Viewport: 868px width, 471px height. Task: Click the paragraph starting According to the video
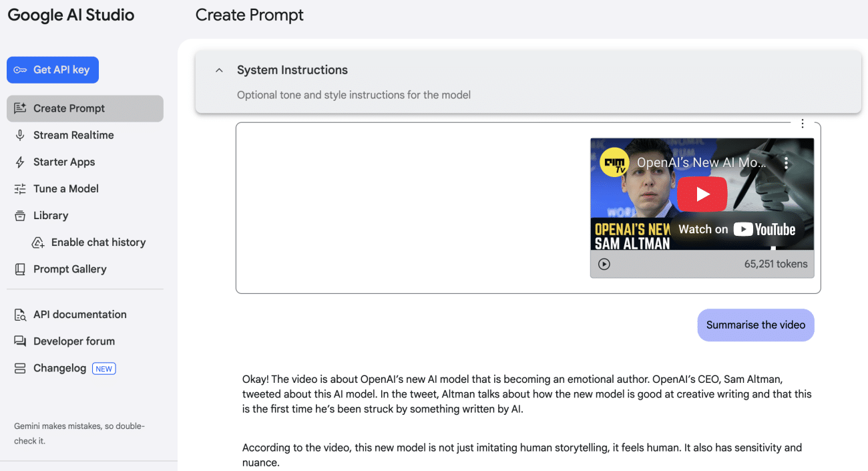tap(522, 455)
